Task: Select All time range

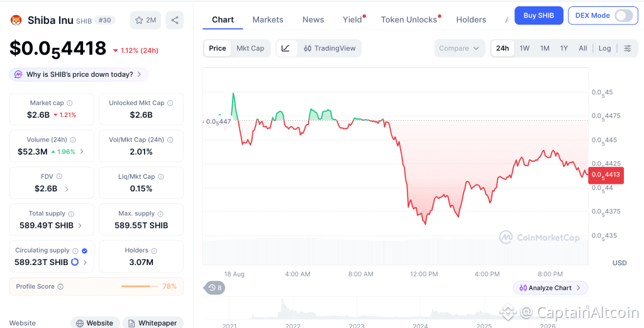Action: click(x=583, y=48)
